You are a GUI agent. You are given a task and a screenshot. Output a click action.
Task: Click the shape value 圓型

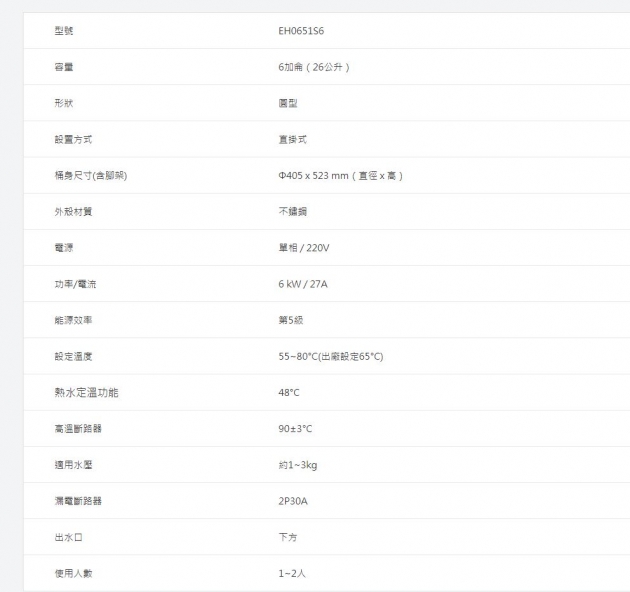click(x=288, y=103)
